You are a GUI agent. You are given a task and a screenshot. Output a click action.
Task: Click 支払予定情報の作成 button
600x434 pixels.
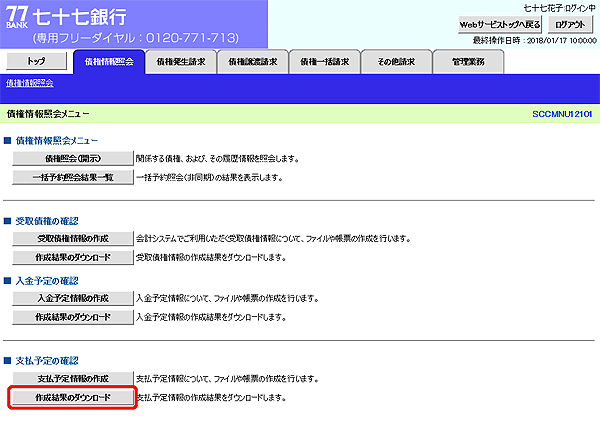pos(73,379)
